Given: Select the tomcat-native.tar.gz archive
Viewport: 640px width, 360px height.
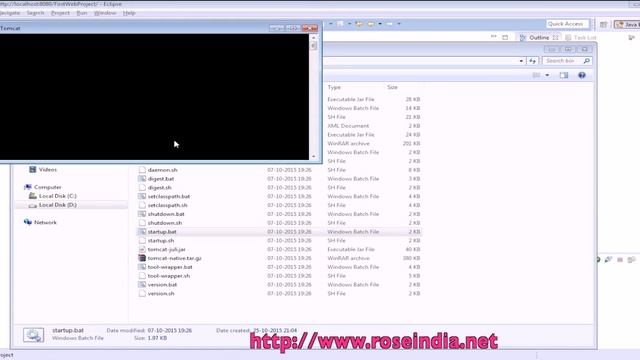Looking at the screenshot, I should pyautogui.click(x=174, y=258).
